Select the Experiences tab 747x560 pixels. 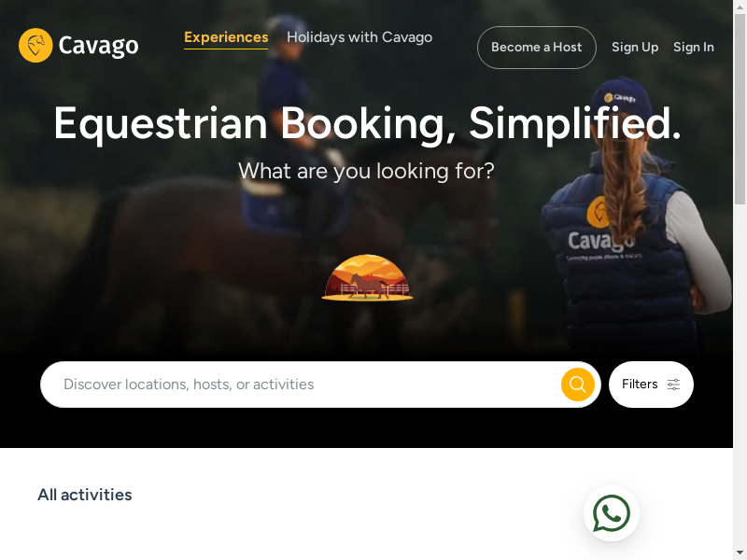(226, 37)
